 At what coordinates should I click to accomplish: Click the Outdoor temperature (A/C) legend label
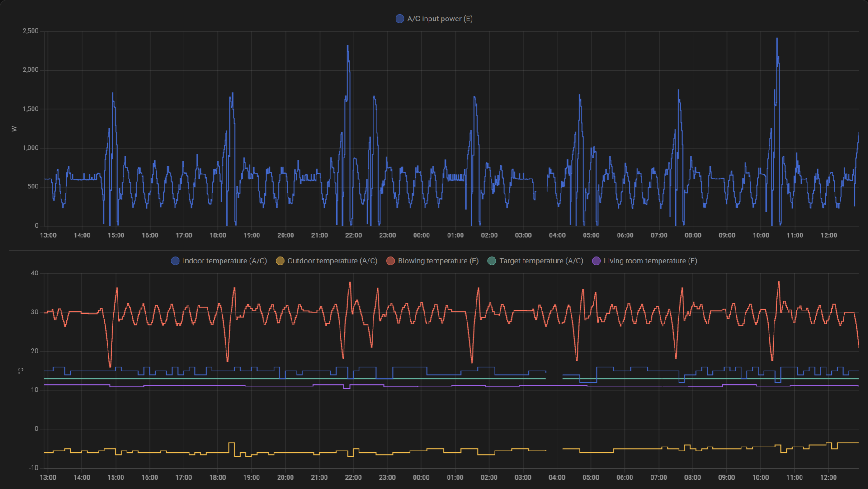point(332,261)
